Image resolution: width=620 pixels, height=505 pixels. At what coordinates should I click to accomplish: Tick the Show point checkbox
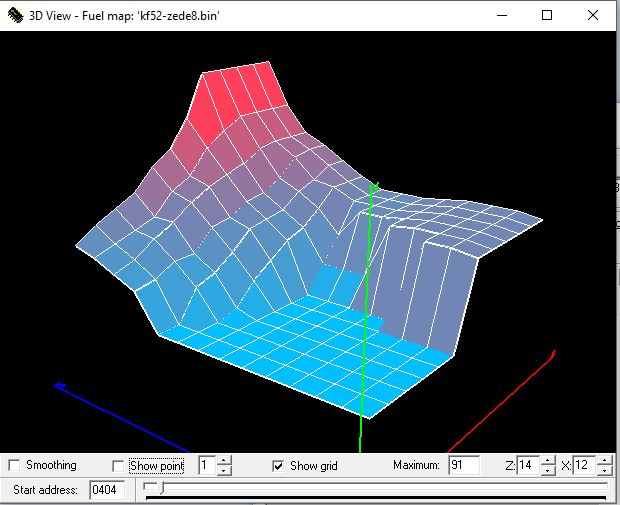click(x=119, y=465)
